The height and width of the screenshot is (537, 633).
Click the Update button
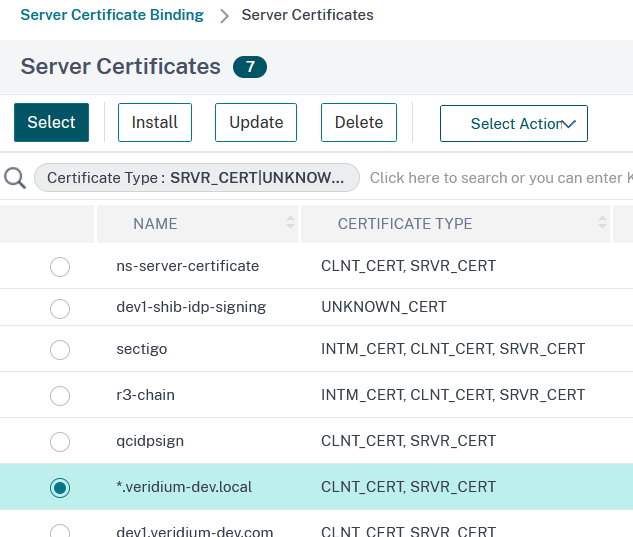point(256,122)
